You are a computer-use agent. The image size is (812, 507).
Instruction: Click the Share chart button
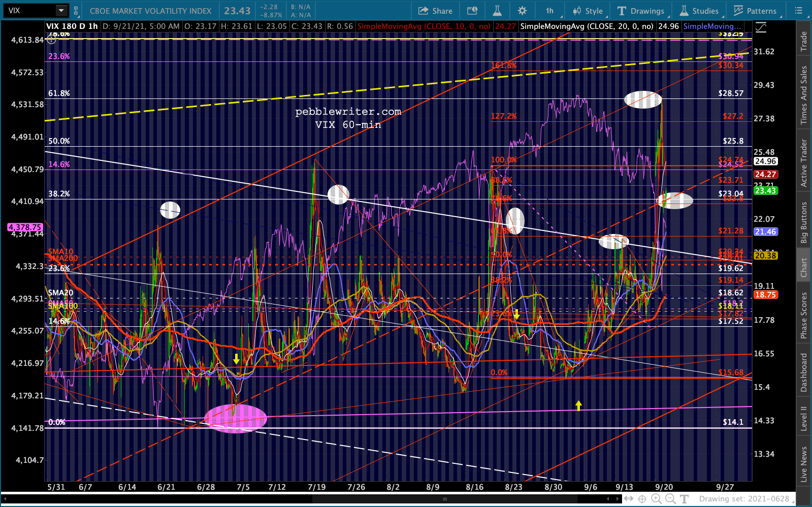click(x=435, y=11)
